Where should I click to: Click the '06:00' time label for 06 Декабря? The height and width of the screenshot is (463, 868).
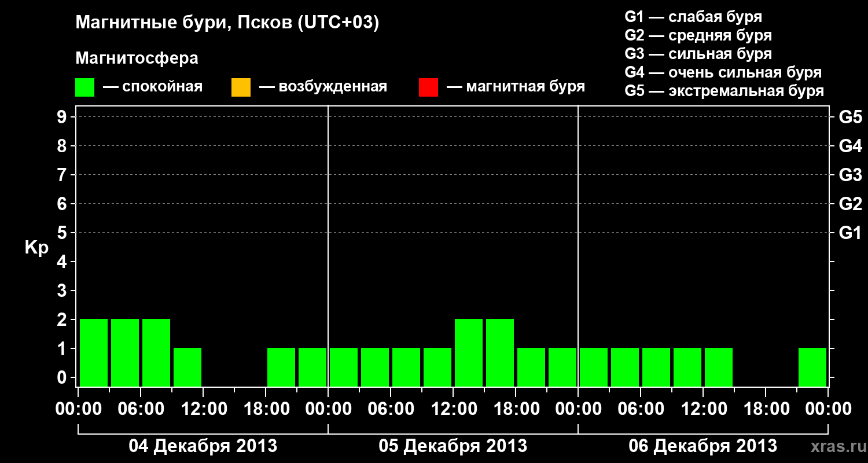coord(641,409)
